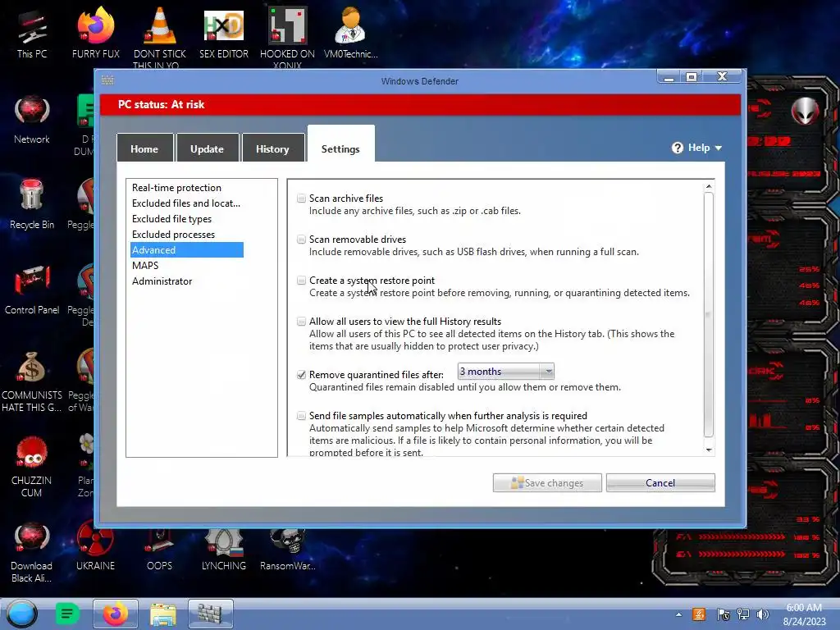The image size is (840, 630).
Task: Select Administrator in the settings list
Action: pyautogui.click(x=162, y=281)
